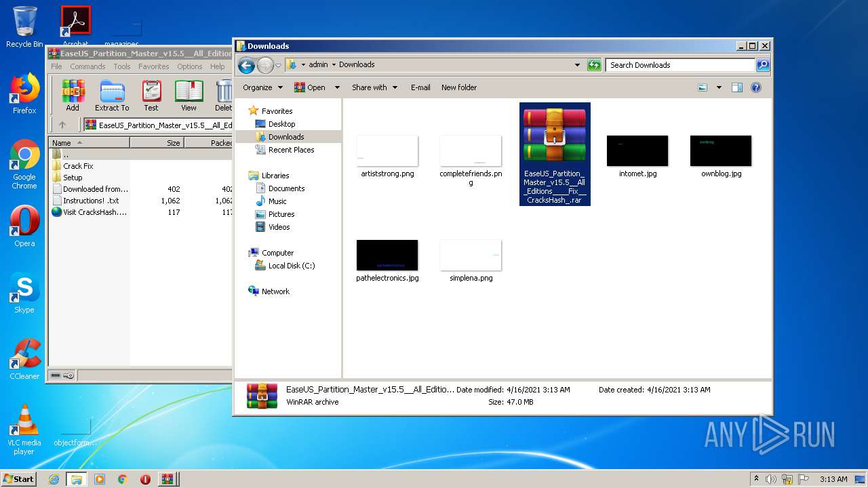Image resolution: width=868 pixels, height=488 pixels.
Task: Open WinRAR Options menu
Action: [190, 66]
